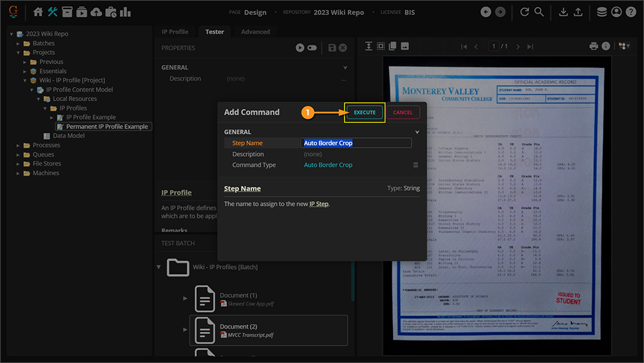
Task: Open the layout dropdown in viewer toolbar
Action: tap(624, 46)
